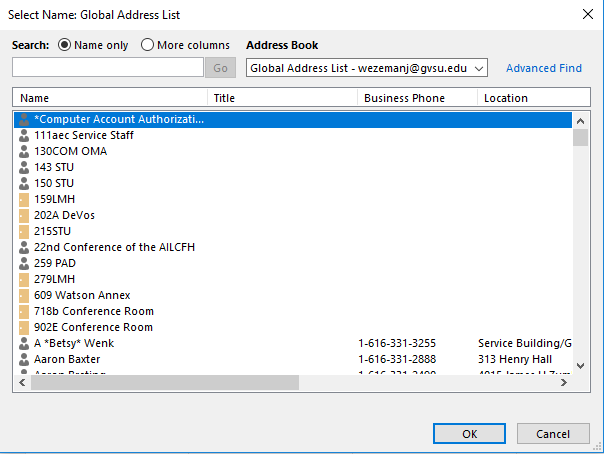Click the icon beside 22nd Conference of the AILCFH
The image size is (604, 454).
point(24,247)
